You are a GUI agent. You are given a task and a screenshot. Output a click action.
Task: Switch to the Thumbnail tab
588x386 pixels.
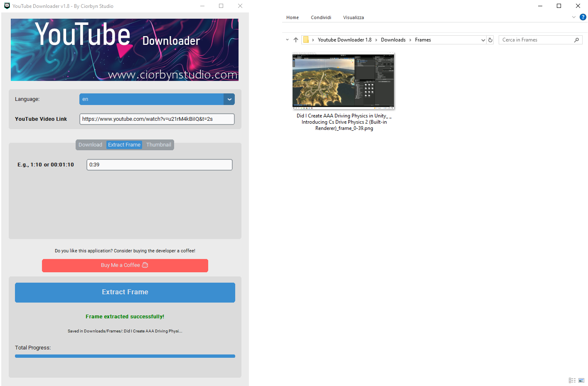(x=159, y=145)
